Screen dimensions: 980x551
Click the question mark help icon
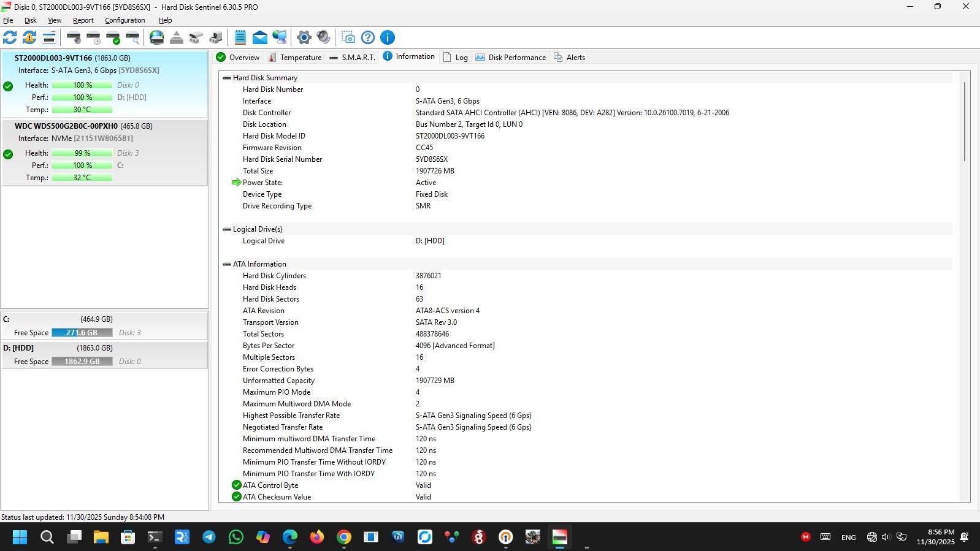(x=368, y=37)
